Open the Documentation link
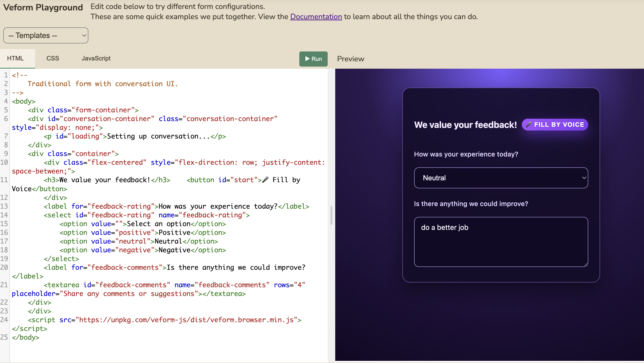Image resolution: width=644 pixels, height=363 pixels. [x=316, y=17]
